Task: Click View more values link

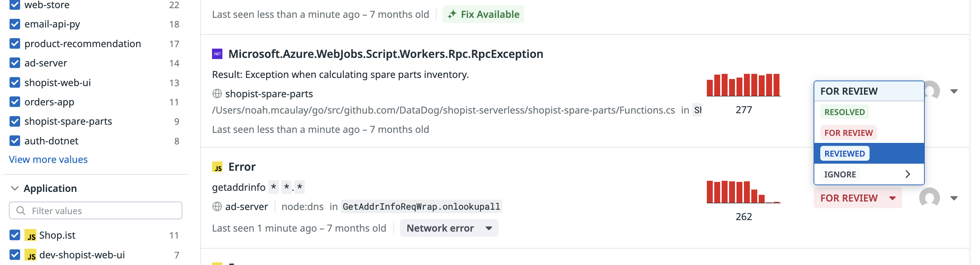Action: click(x=48, y=160)
